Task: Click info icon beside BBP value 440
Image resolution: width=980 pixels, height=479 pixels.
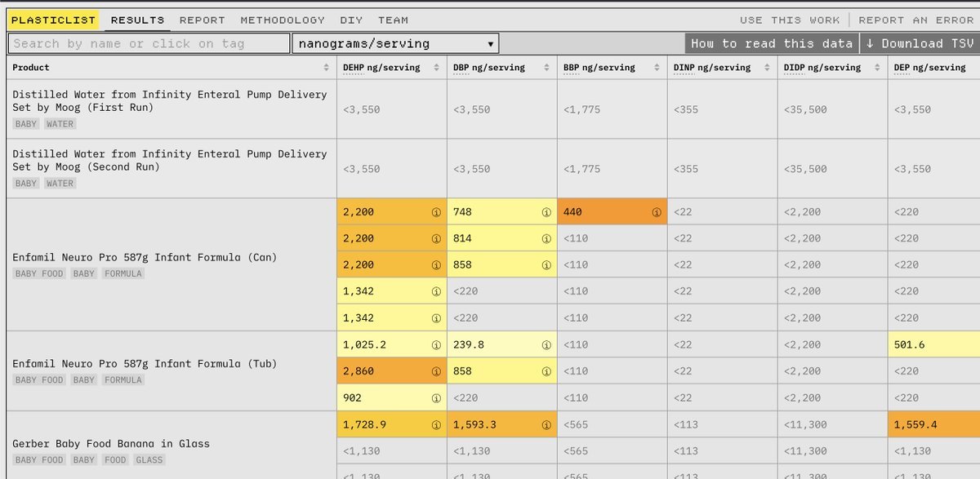Action: click(x=656, y=212)
